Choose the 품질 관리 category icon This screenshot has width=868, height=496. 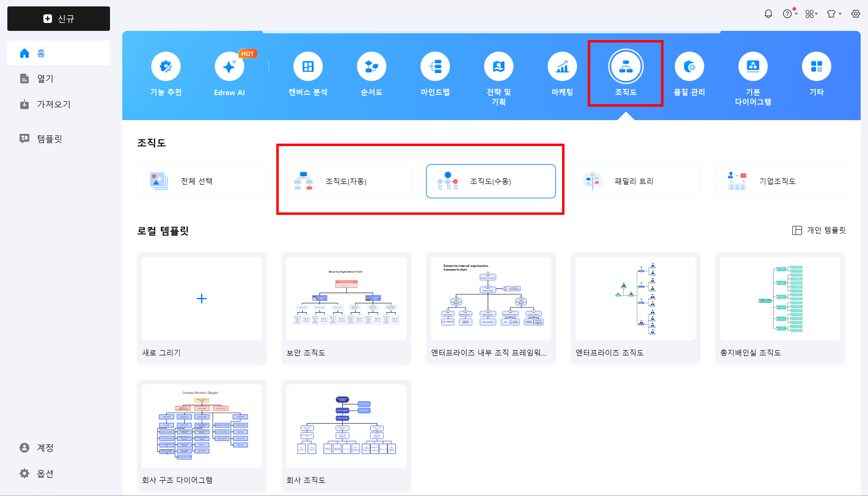(689, 67)
